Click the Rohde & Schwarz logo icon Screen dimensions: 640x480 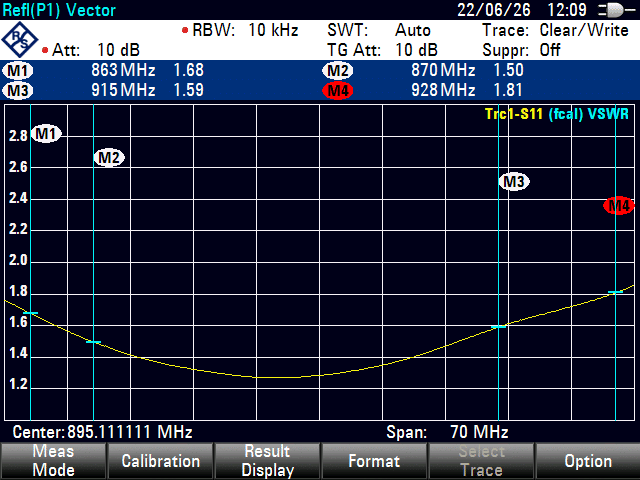[x=19, y=40]
